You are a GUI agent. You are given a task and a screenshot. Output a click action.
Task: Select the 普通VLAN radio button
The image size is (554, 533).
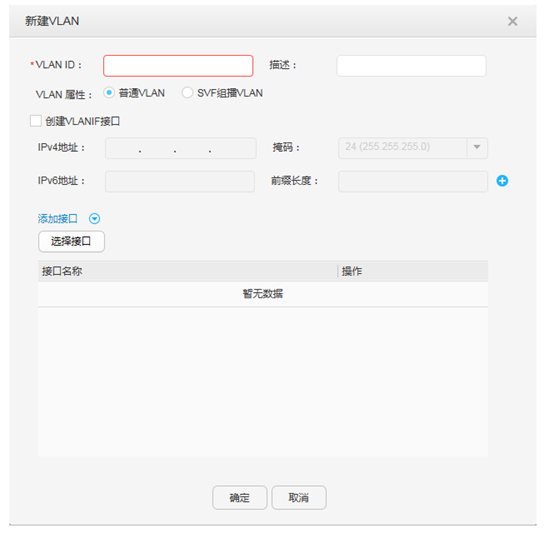[x=109, y=93]
